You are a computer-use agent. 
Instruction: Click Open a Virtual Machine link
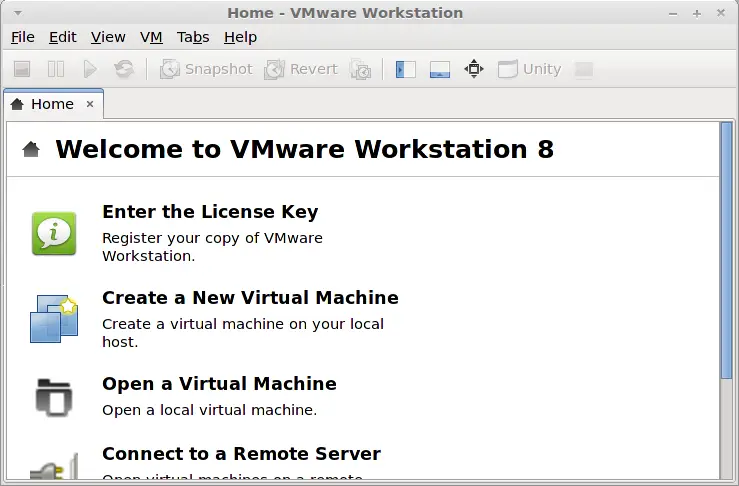coord(219,384)
